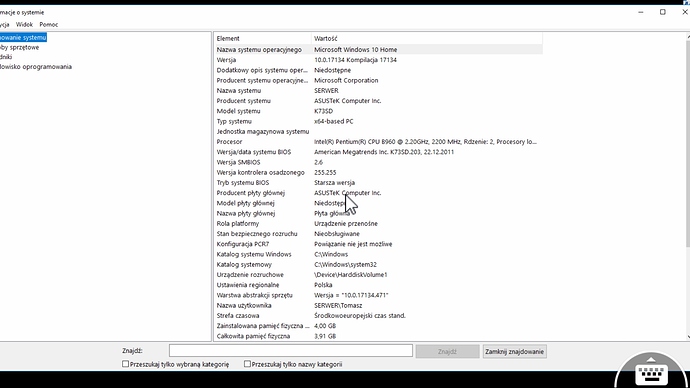Click the Znajdź search button
The image size is (690, 388).
(447, 351)
